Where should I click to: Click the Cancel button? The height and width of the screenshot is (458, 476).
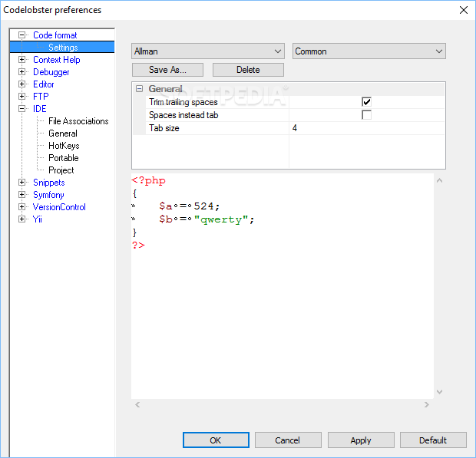point(288,440)
